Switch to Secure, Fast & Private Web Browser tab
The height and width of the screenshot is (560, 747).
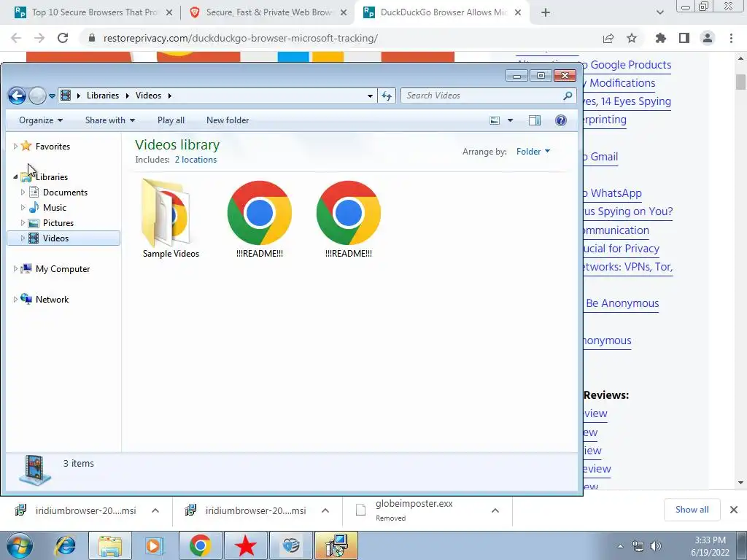[x=268, y=12]
